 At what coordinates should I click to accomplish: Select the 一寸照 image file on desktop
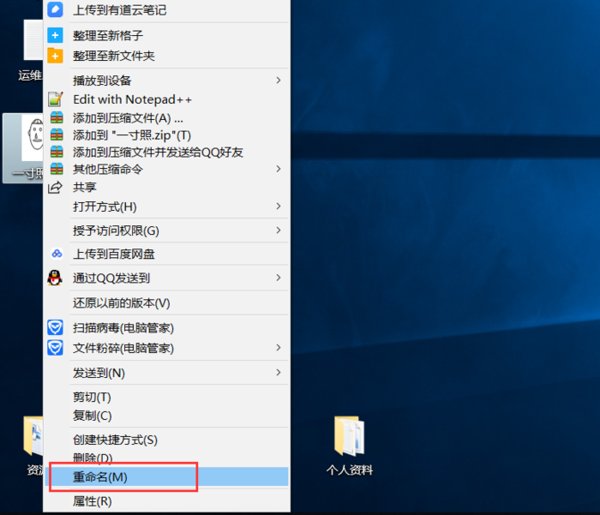tap(23, 148)
